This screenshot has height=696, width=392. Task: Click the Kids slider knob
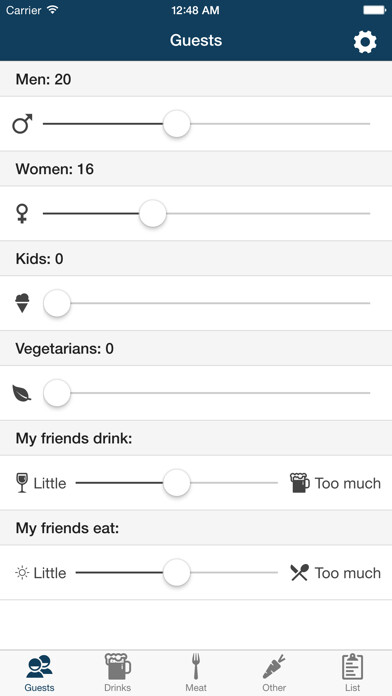[57, 303]
